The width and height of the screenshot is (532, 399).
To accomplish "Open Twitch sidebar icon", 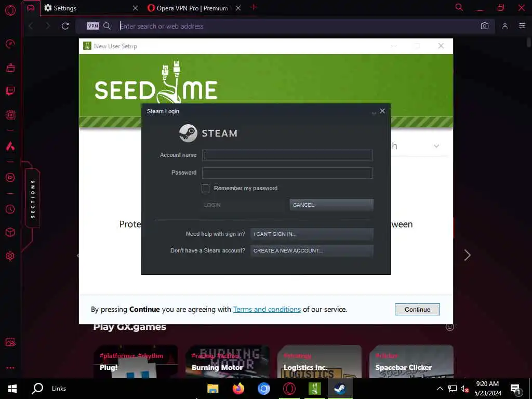I will coord(10,91).
